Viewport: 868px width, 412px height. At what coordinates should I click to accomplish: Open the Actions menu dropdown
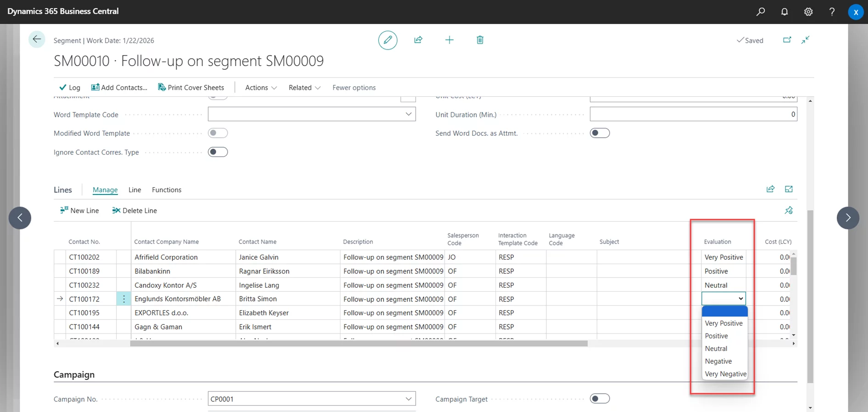tap(261, 88)
